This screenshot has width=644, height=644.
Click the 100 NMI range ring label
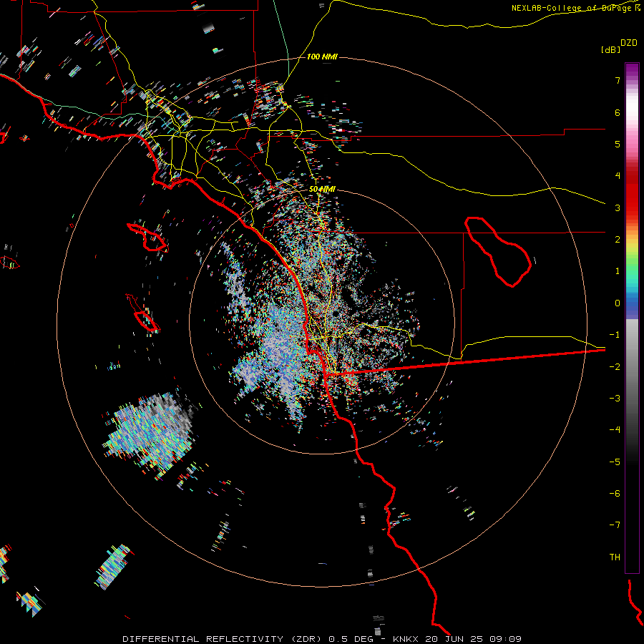322,57
